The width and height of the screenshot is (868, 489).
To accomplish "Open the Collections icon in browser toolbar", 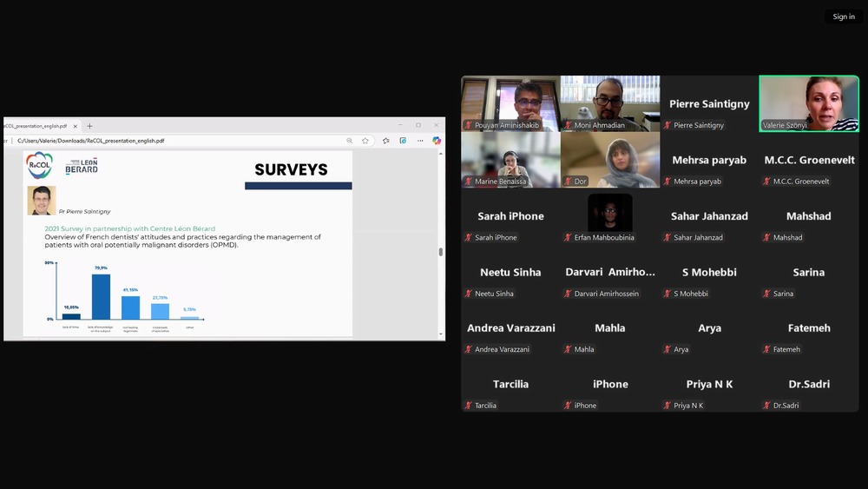I will [x=403, y=141].
